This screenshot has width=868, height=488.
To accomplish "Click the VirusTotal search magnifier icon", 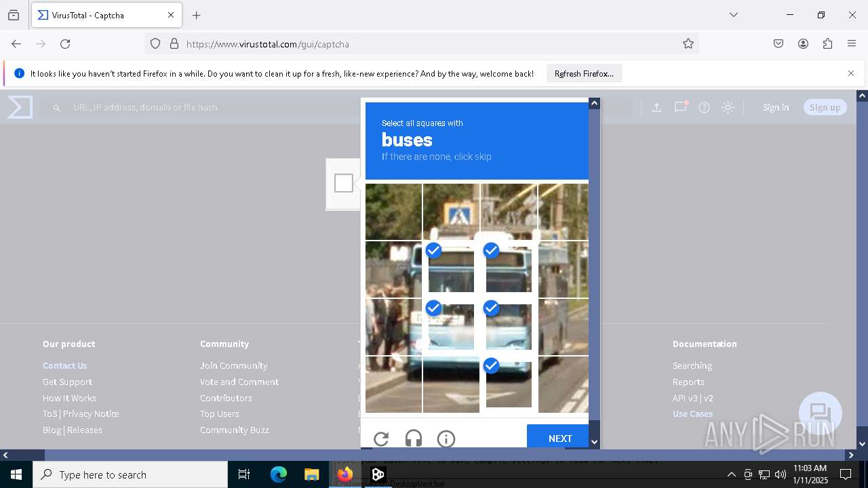I will (x=57, y=108).
